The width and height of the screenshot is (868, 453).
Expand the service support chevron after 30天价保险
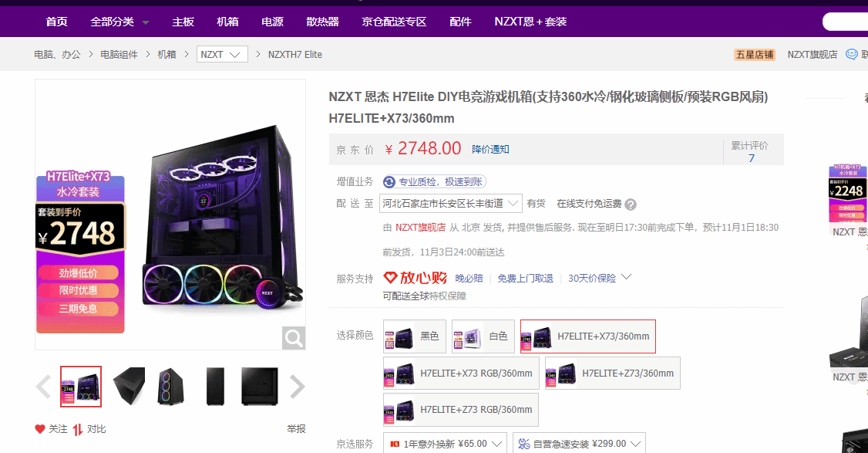pos(626,277)
